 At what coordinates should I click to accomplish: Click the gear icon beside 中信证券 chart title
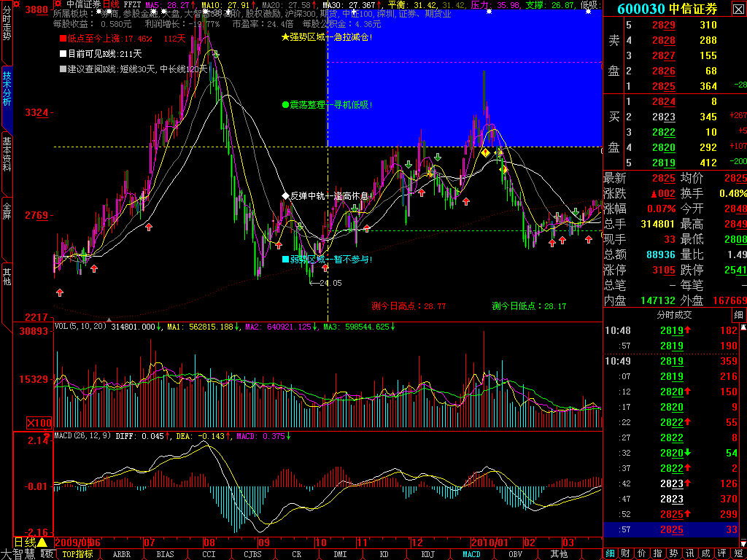[58, 4]
